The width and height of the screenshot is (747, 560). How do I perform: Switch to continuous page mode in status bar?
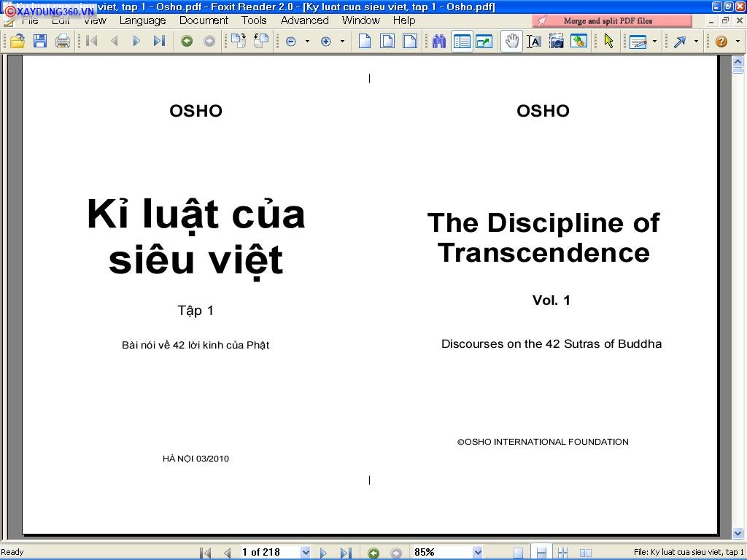click(x=541, y=553)
